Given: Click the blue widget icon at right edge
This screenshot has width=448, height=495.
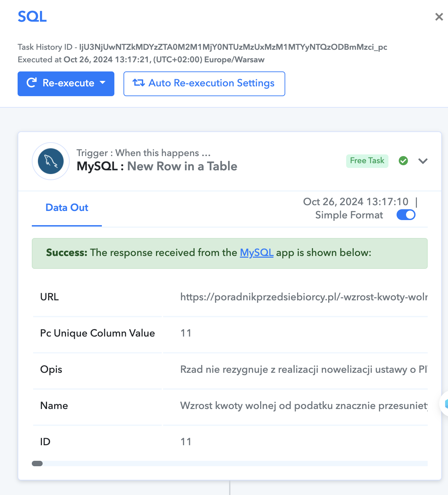Looking at the screenshot, I should click(445, 404).
